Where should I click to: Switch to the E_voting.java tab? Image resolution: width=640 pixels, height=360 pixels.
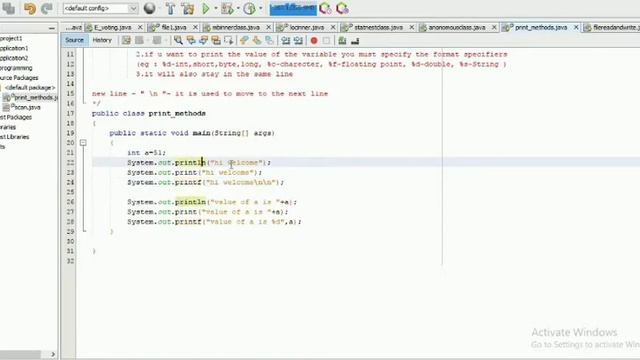click(x=112, y=27)
